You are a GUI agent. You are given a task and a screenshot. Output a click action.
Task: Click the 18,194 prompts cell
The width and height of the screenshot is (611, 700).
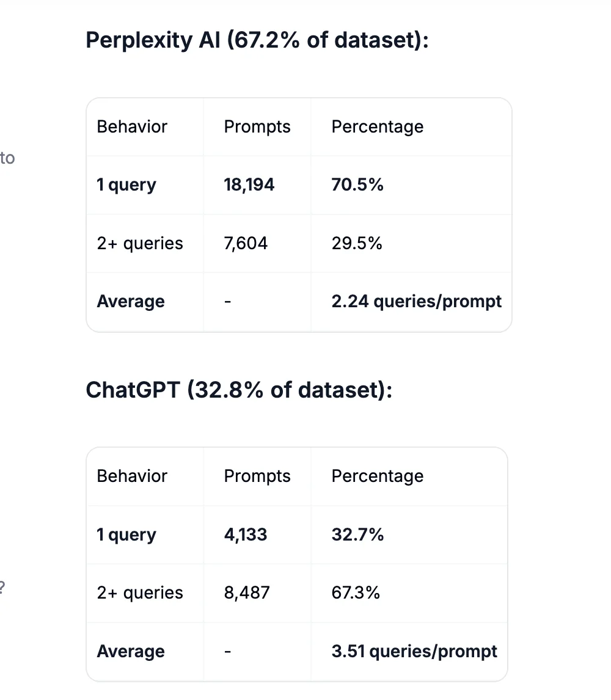[249, 185]
